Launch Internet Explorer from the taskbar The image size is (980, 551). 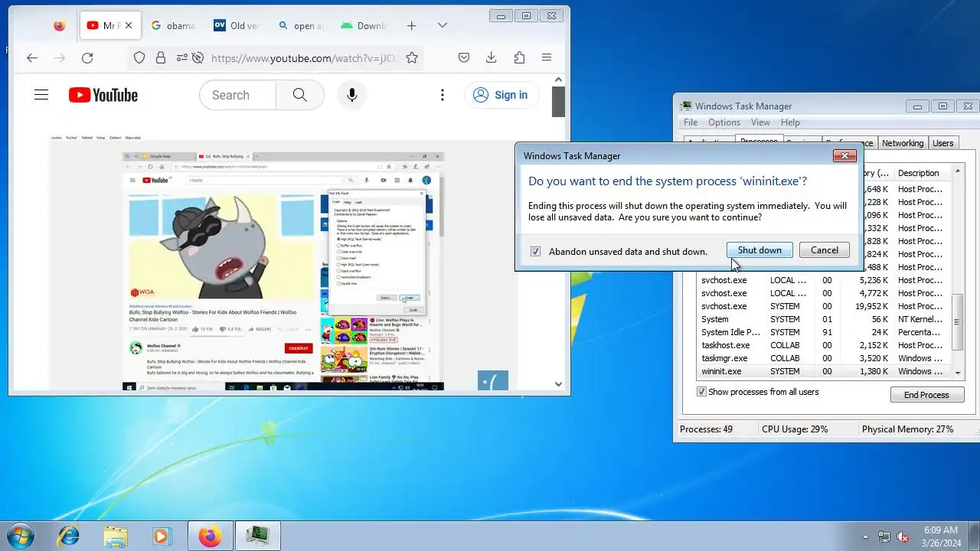(69, 536)
